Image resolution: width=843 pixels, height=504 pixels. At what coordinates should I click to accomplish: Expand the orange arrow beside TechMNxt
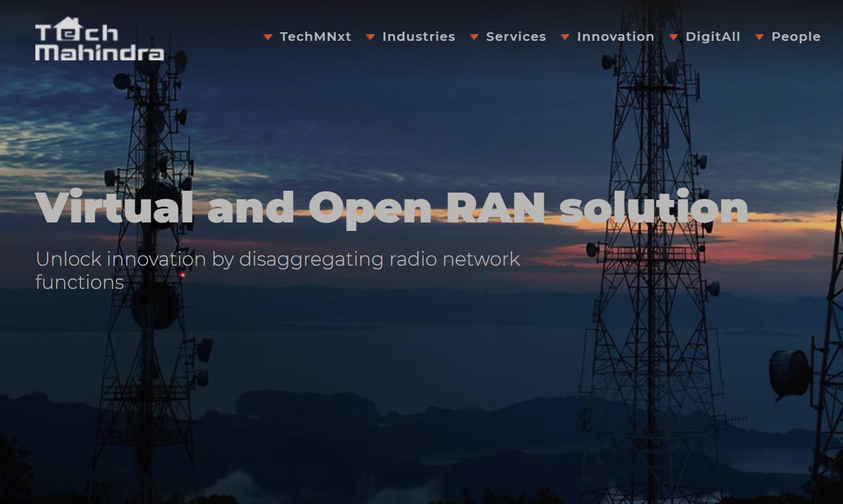click(x=268, y=37)
